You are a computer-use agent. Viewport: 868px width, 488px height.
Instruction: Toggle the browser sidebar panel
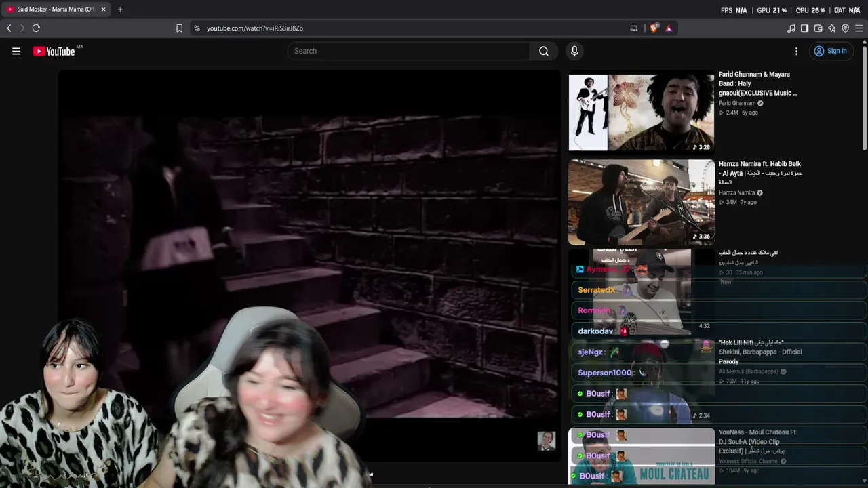pos(804,28)
